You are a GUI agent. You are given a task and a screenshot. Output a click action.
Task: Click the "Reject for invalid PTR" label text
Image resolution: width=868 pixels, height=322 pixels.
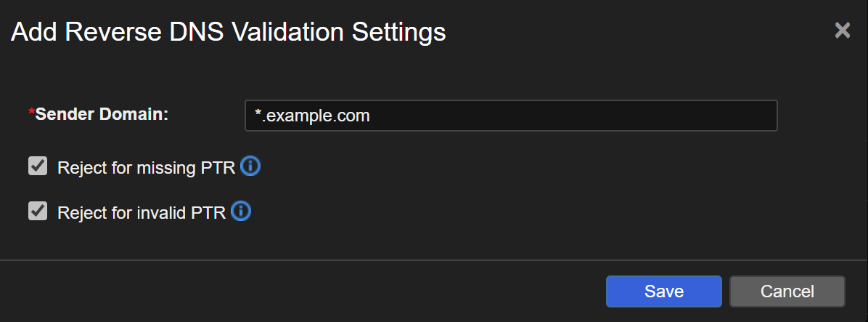pyautogui.click(x=142, y=212)
